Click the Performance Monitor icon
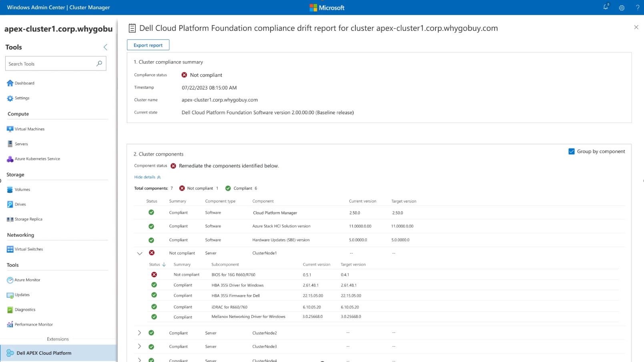The width and height of the screenshot is (644, 362). coord(10,324)
